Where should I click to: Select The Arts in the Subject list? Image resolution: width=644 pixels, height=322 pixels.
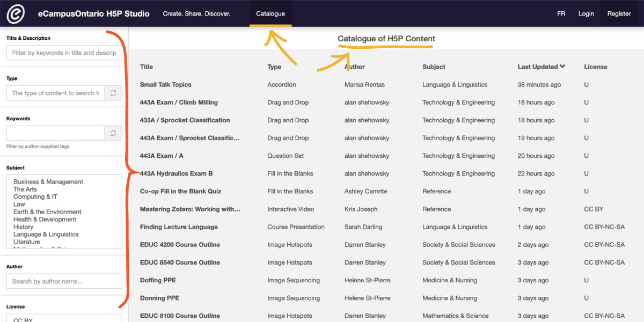pos(25,189)
